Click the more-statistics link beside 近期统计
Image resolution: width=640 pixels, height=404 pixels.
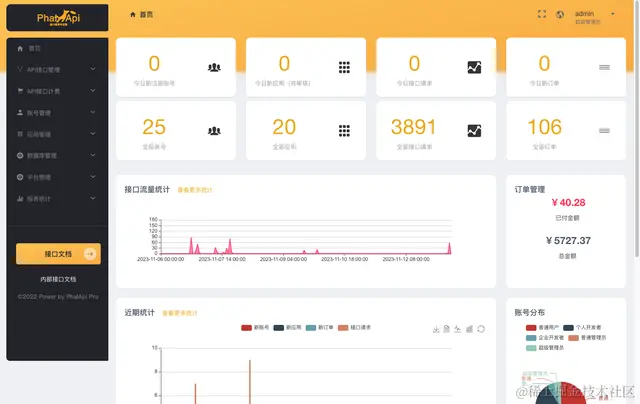click(180, 313)
